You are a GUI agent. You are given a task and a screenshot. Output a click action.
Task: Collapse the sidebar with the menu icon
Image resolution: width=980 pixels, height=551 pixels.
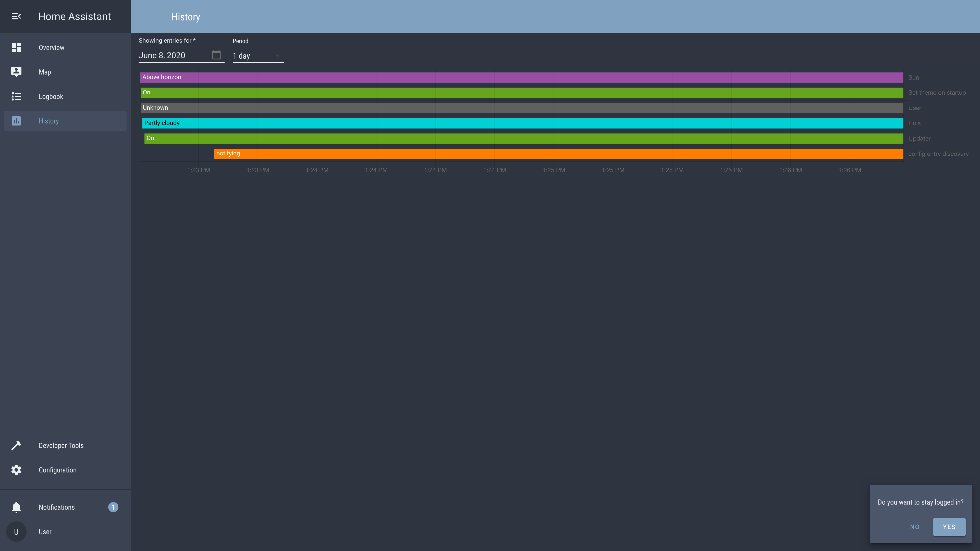[x=16, y=16]
